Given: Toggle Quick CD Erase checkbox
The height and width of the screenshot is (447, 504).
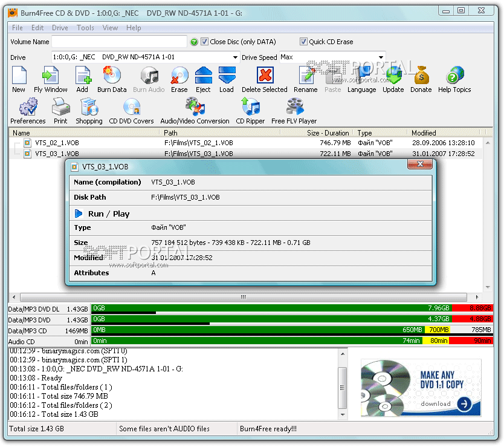Looking at the screenshot, I should tap(303, 42).
